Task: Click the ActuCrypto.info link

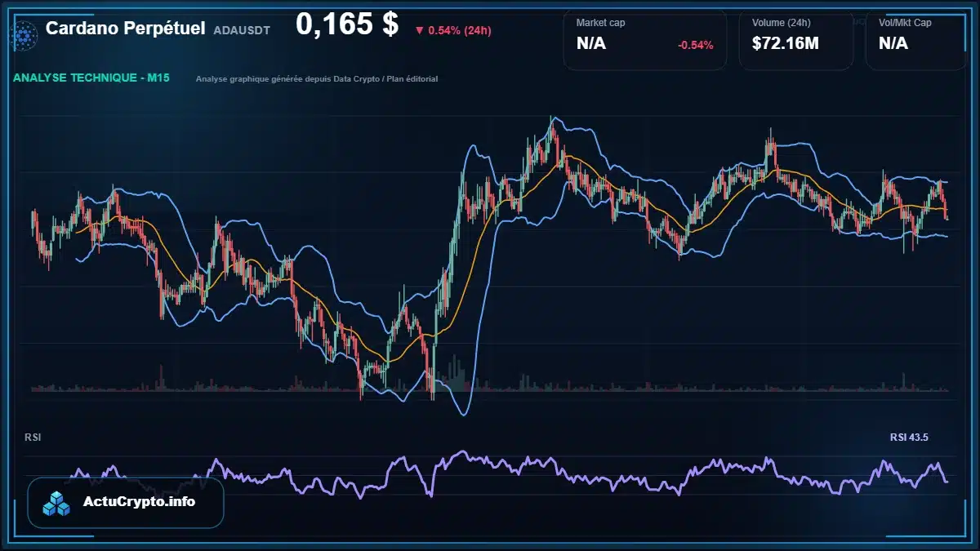Action: pos(140,502)
